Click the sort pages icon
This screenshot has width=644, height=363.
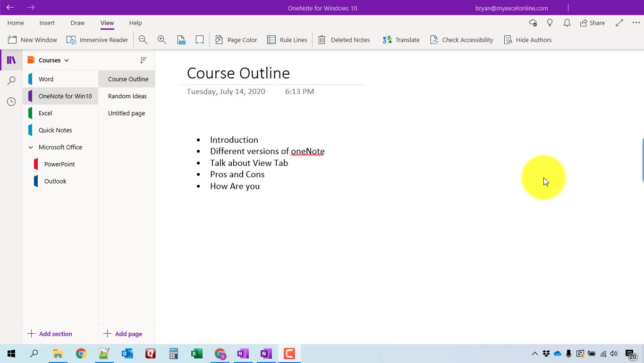click(x=144, y=60)
